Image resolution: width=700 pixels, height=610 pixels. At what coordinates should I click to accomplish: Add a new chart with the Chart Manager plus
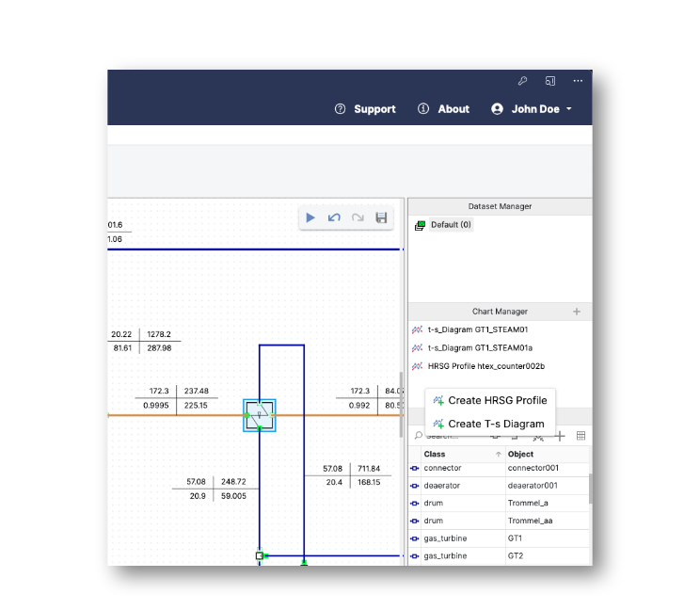[x=577, y=312]
